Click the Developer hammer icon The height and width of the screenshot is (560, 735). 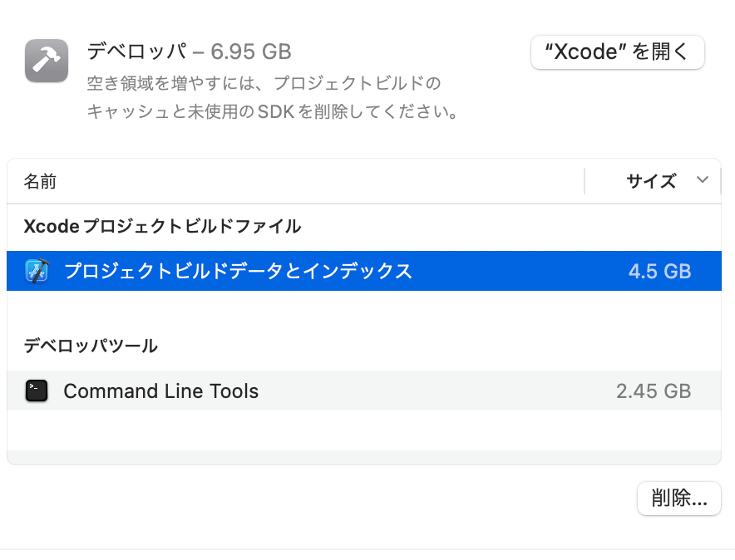tap(47, 61)
